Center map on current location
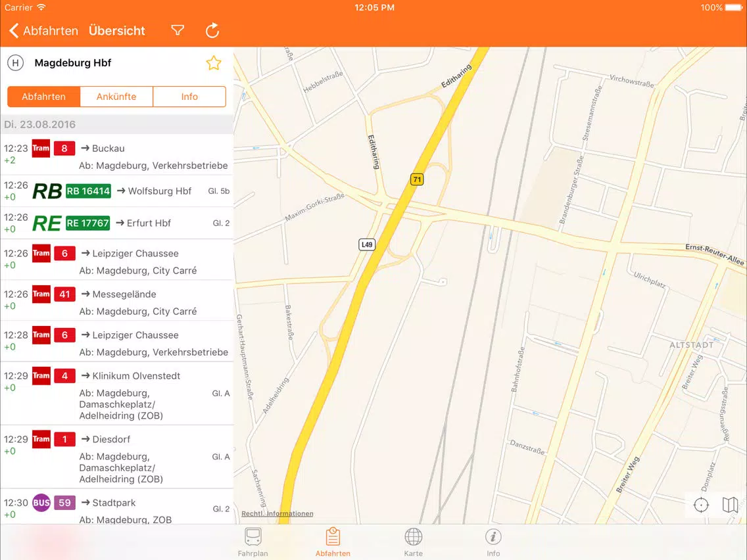747x560 pixels. [x=701, y=505]
